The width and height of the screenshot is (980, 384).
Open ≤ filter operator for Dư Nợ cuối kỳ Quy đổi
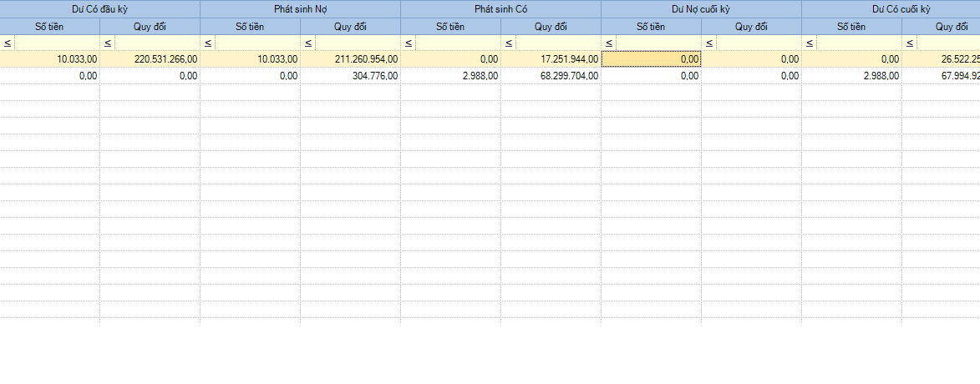coord(709,43)
